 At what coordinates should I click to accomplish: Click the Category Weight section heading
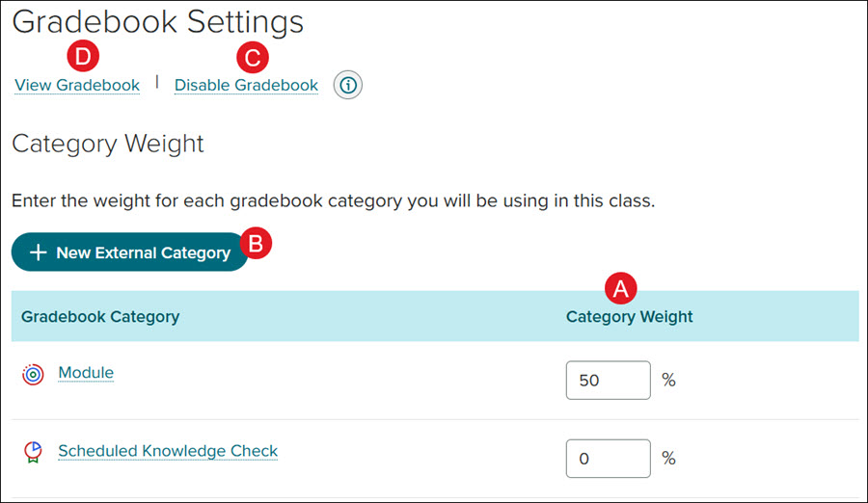point(108,144)
